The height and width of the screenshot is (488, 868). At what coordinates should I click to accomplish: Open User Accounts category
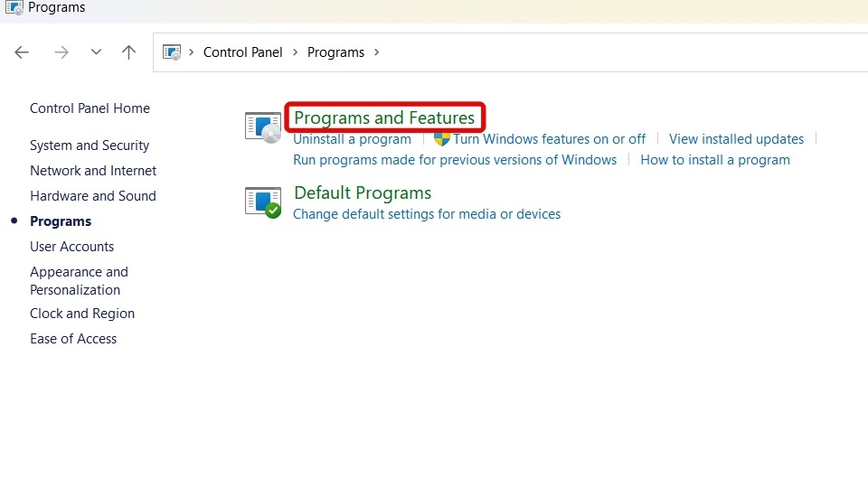(x=72, y=247)
